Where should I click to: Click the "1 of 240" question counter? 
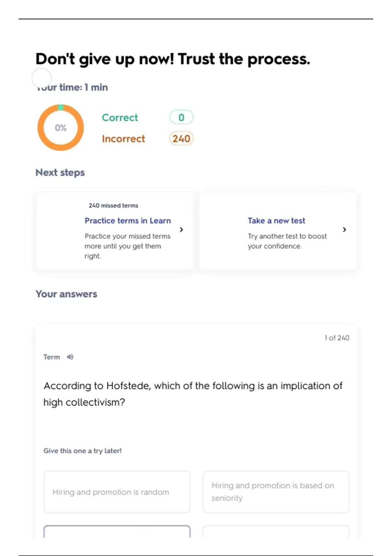(x=337, y=338)
